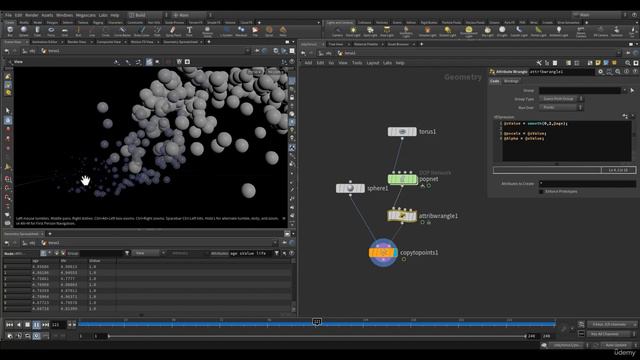Select the Ambient Light shelf tool

click(x=559, y=31)
